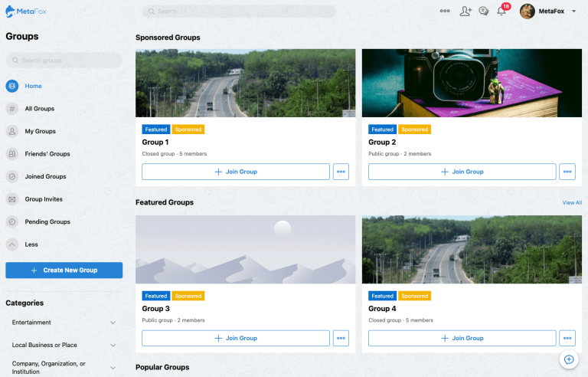588x377 pixels.
Task: Open the MetaFox account dropdown arrow
Action: click(x=573, y=11)
